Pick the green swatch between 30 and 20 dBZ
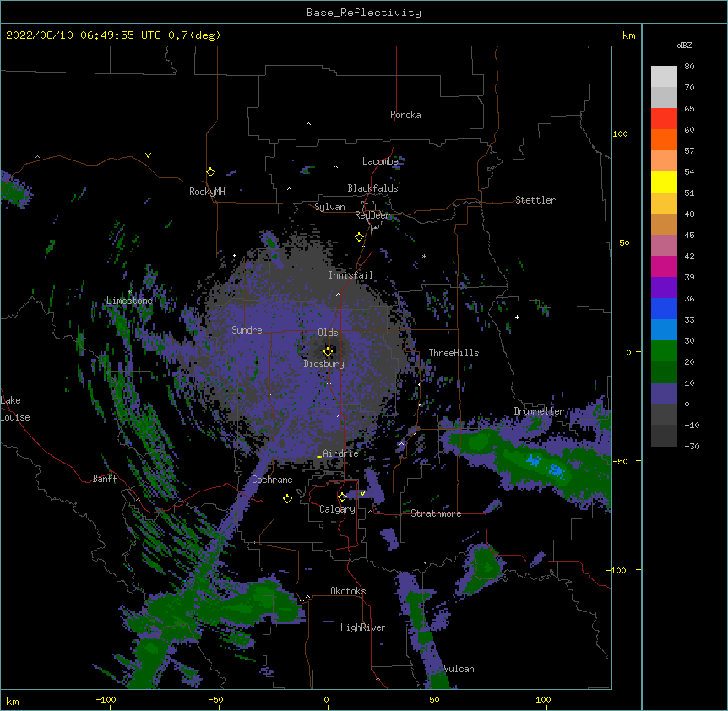The width and height of the screenshot is (728, 711). point(664,351)
